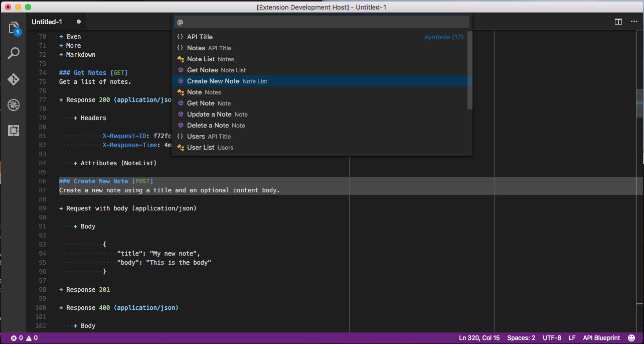This screenshot has width=644, height=344.
Task: Open the Extensions view in the activity bar
Action: point(14,131)
